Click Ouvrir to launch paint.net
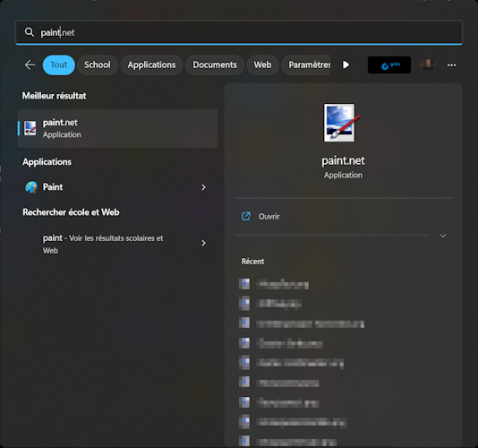 (x=343, y=216)
